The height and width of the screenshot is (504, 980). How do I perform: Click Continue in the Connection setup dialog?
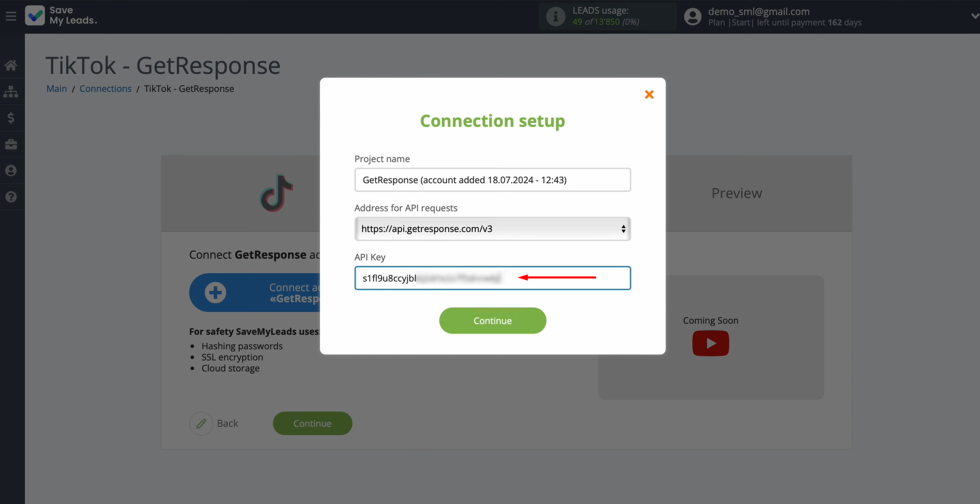click(492, 320)
